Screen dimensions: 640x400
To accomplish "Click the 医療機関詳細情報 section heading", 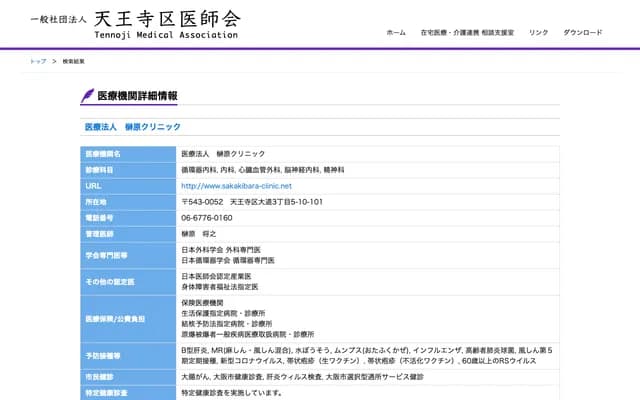I will tap(137, 96).
